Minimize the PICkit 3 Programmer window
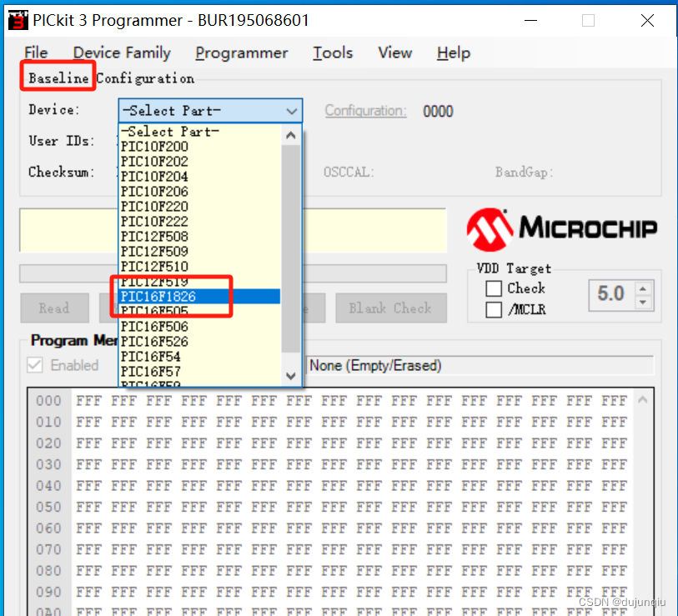The height and width of the screenshot is (616, 678). (x=530, y=20)
